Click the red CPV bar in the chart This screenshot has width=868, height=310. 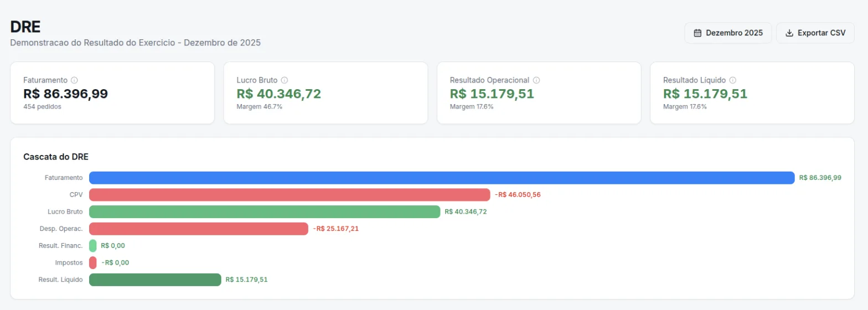(290, 195)
